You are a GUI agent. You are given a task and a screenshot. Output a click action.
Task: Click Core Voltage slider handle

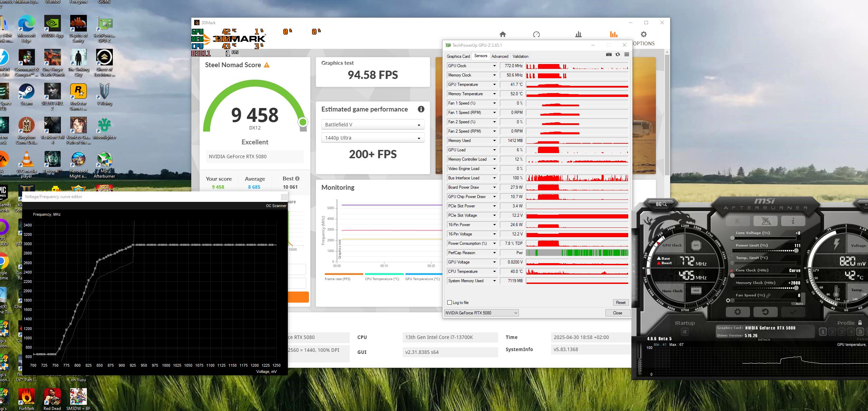point(732,238)
